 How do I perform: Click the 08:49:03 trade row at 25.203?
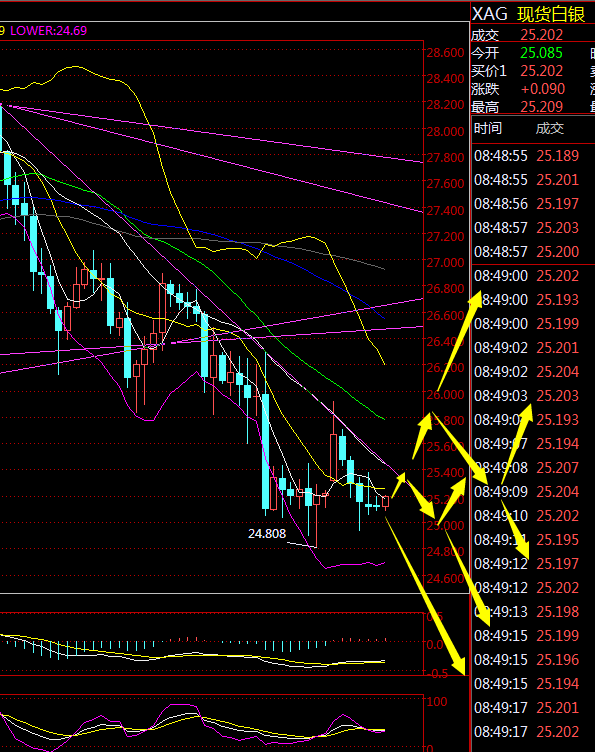click(x=526, y=395)
